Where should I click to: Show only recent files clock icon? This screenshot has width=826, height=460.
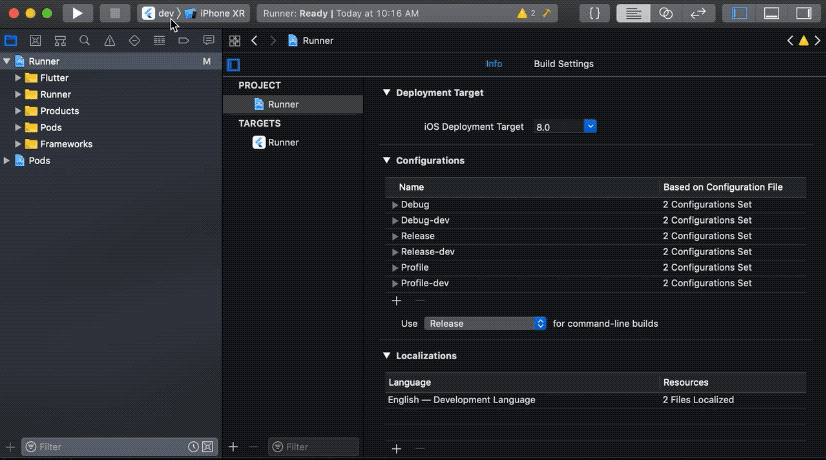(193, 447)
